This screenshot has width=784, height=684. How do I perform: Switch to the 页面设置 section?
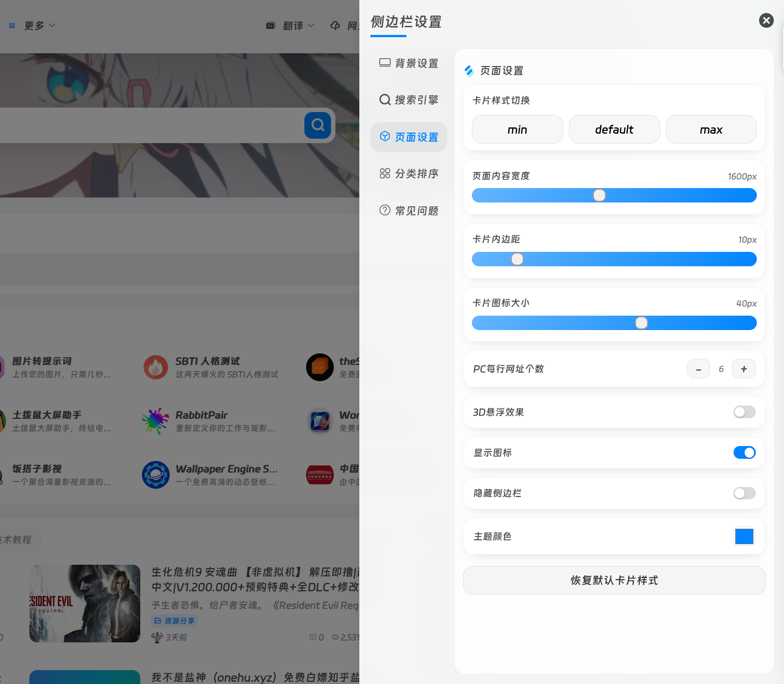click(x=409, y=136)
